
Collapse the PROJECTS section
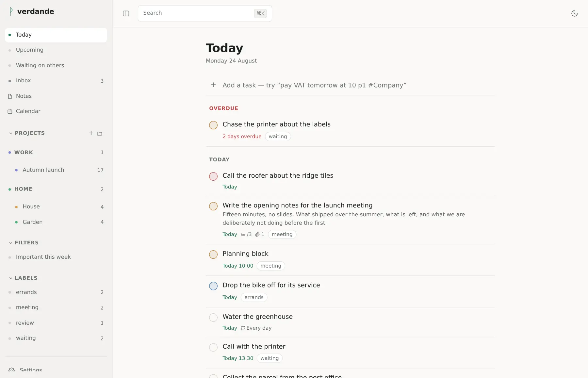pos(11,133)
